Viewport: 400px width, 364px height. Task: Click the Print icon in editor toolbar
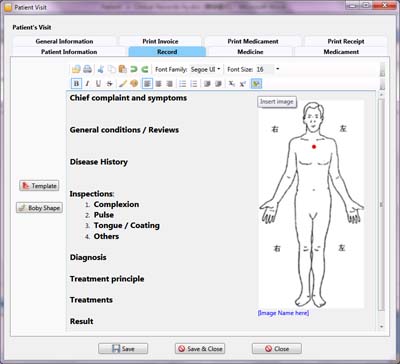click(x=87, y=69)
